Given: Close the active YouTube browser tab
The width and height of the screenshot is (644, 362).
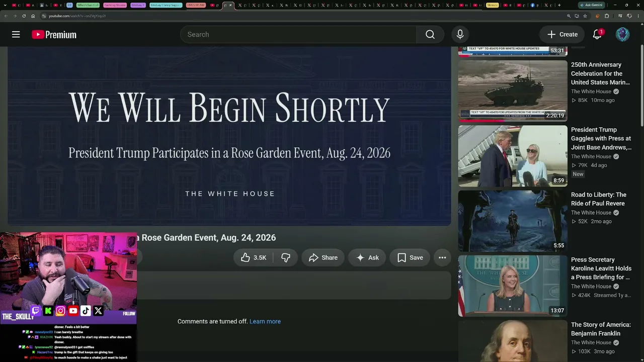Looking at the screenshot, I should pos(231,5).
